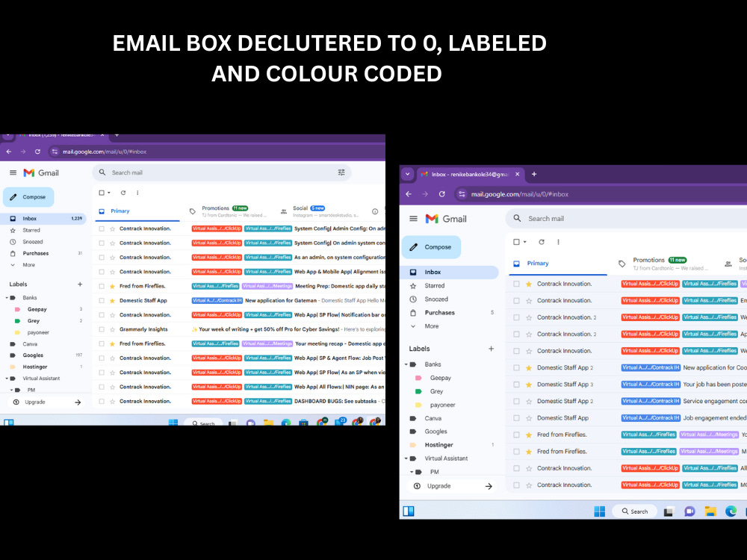
Task: Open main menu hamburger in left Gmail window
Action: coord(13,173)
